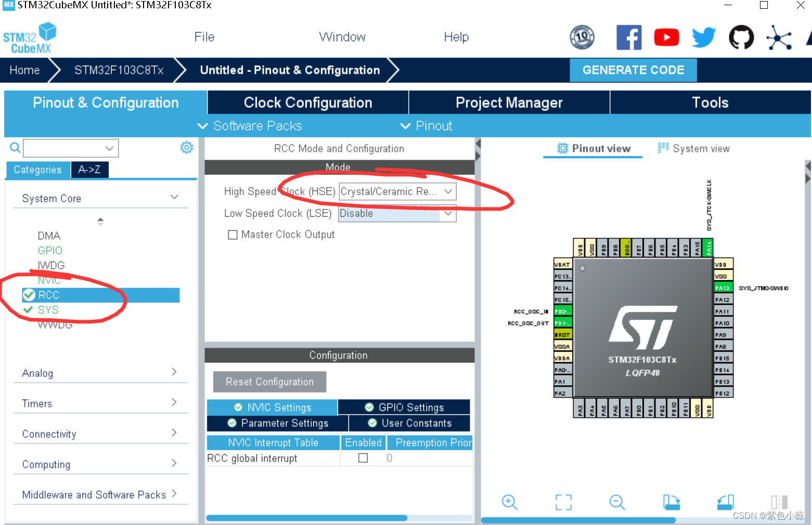Open the Low Speed Clock (LSE) dropdown
The image size is (812, 525).
448,213
